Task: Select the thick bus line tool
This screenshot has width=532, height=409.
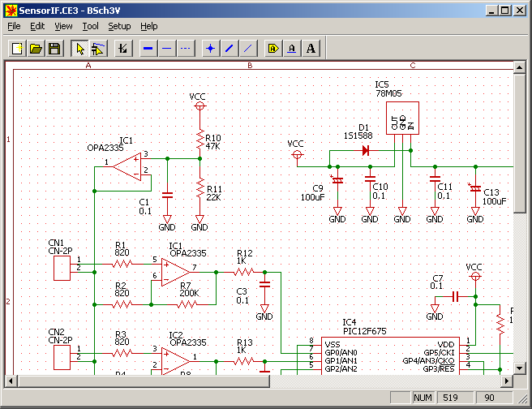Action: point(148,49)
